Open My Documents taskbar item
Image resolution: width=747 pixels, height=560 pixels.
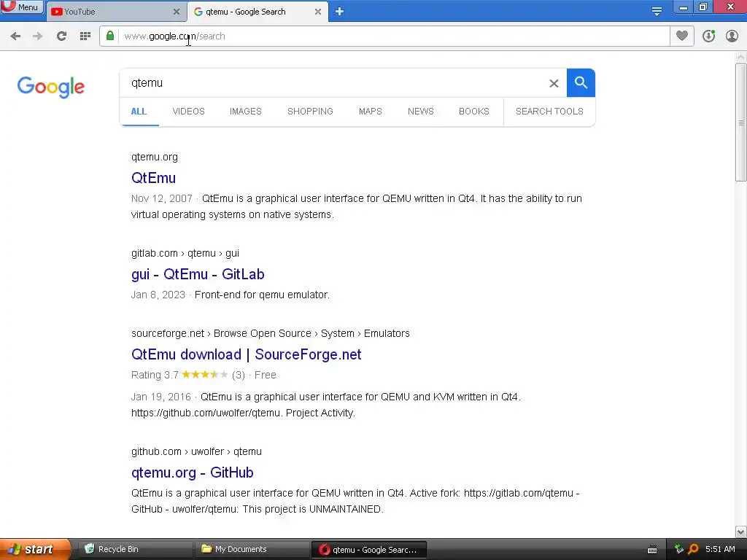point(252,549)
